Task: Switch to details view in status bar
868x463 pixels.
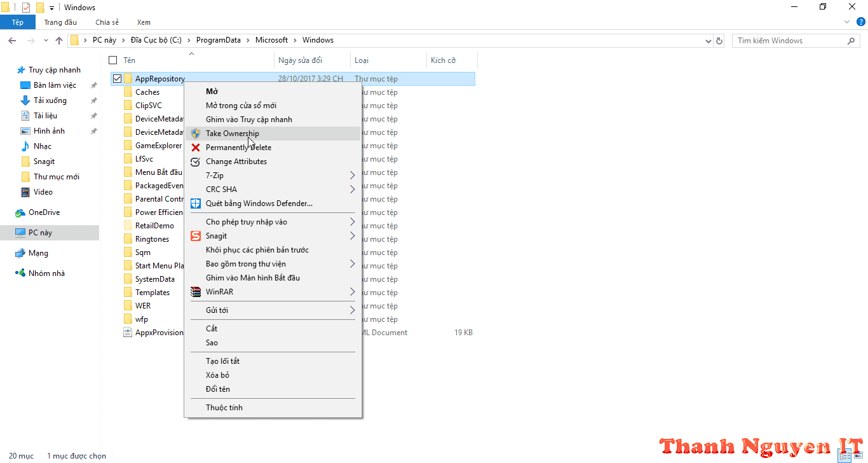Action: coord(844,456)
